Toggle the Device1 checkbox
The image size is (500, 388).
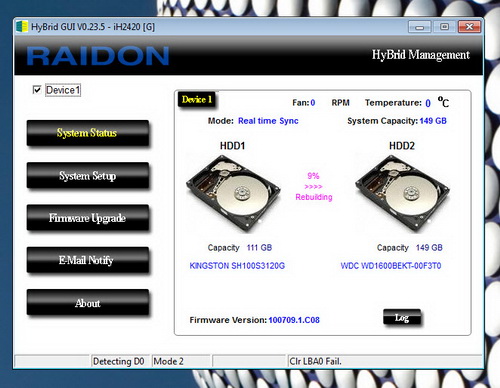[x=37, y=90]
